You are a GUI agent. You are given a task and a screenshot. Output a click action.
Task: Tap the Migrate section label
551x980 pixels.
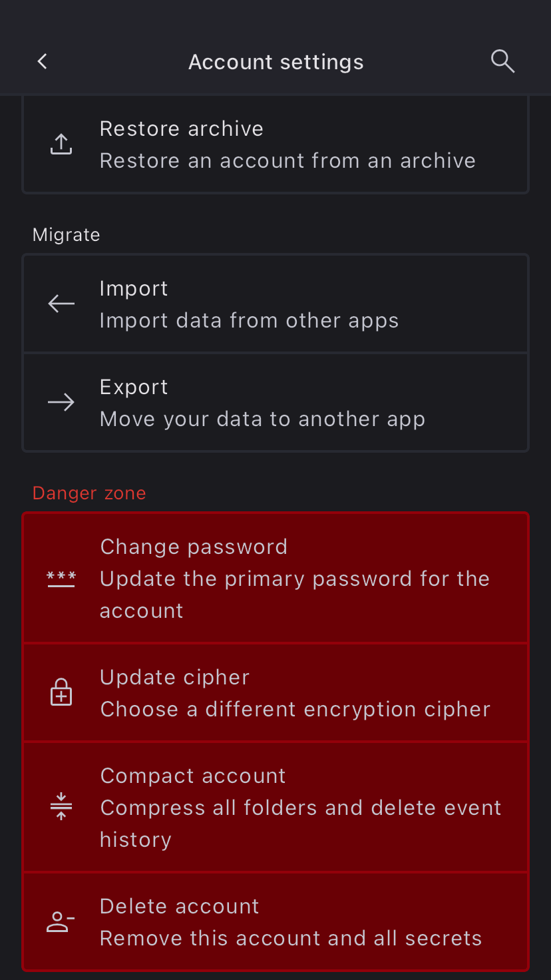tap(67, 235)
